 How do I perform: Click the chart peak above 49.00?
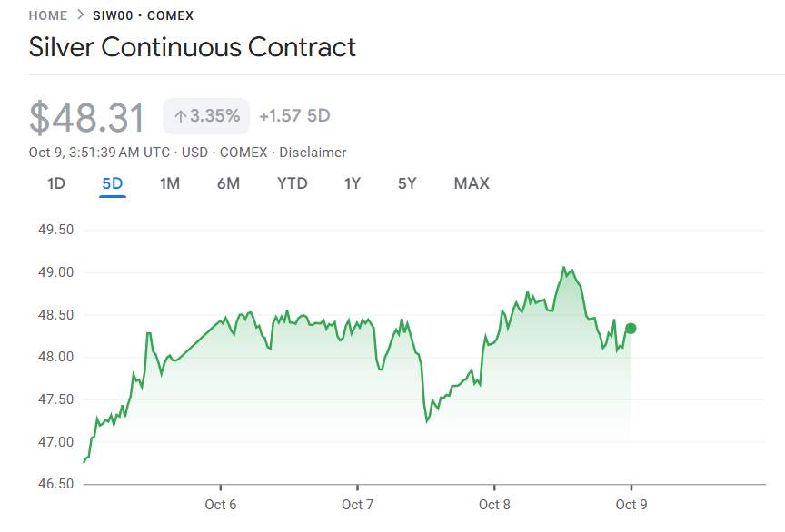click(x=564, y=268)
